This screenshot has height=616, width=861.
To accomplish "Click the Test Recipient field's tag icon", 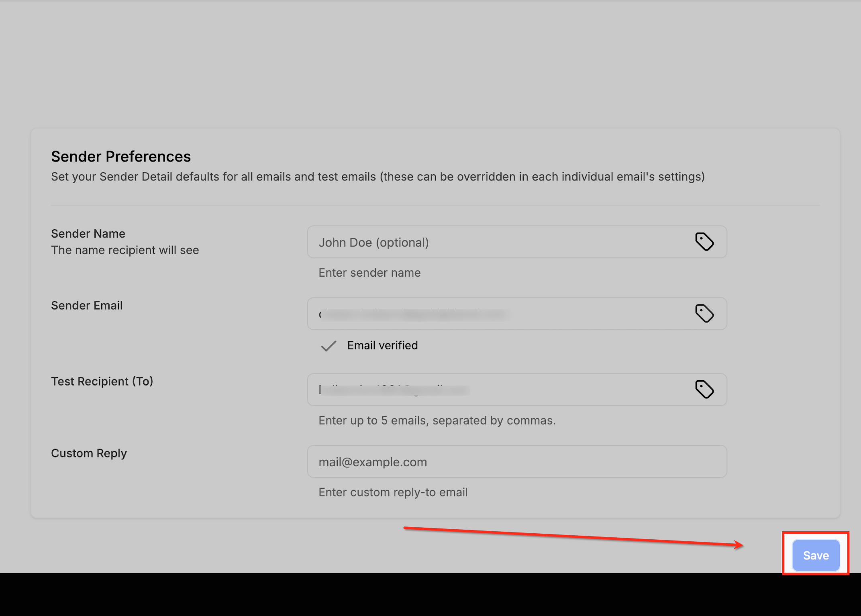I will (x=704, y=390).
